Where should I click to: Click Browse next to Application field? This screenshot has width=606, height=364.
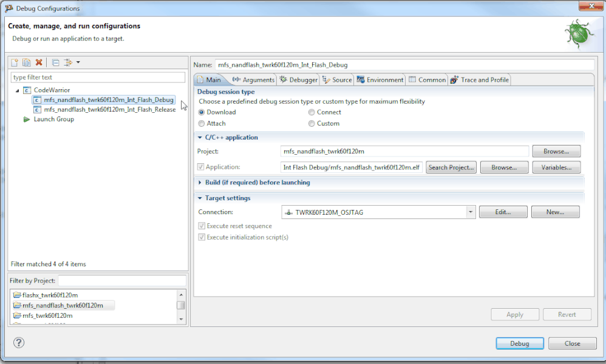point(504,167)
